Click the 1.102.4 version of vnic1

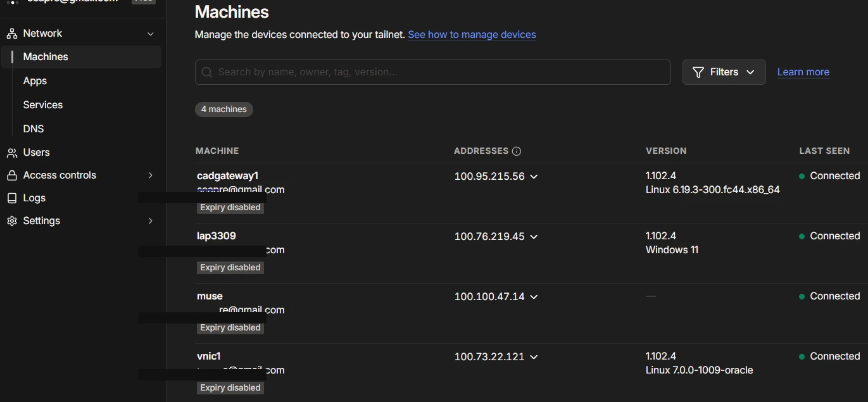[661, 356]
